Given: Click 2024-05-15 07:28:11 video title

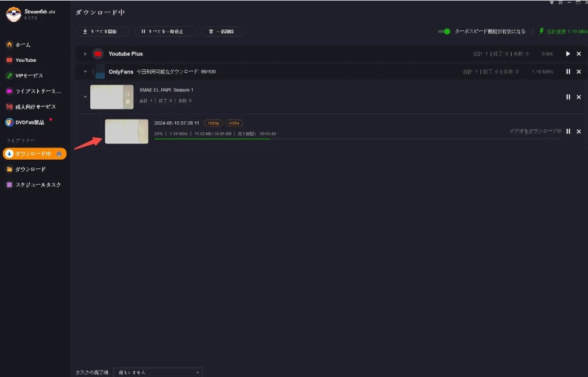Looking at the screenshot, I should 176,123.
